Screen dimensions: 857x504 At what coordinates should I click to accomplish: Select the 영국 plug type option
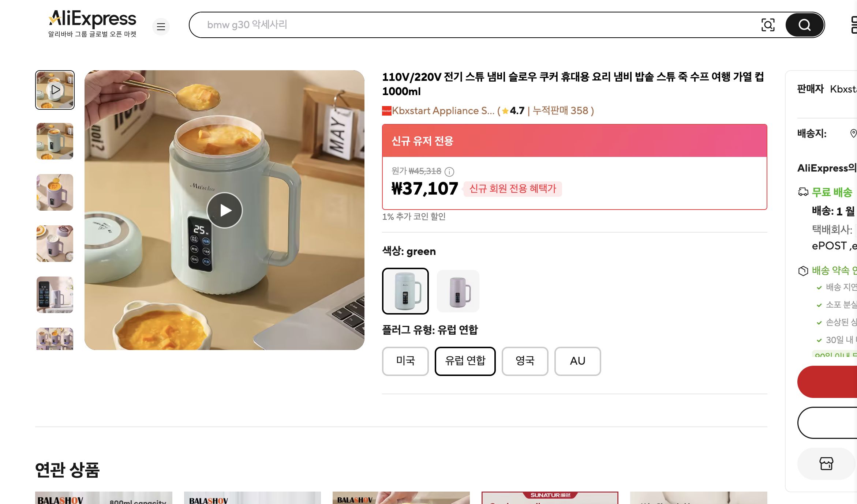click(525, 361)
